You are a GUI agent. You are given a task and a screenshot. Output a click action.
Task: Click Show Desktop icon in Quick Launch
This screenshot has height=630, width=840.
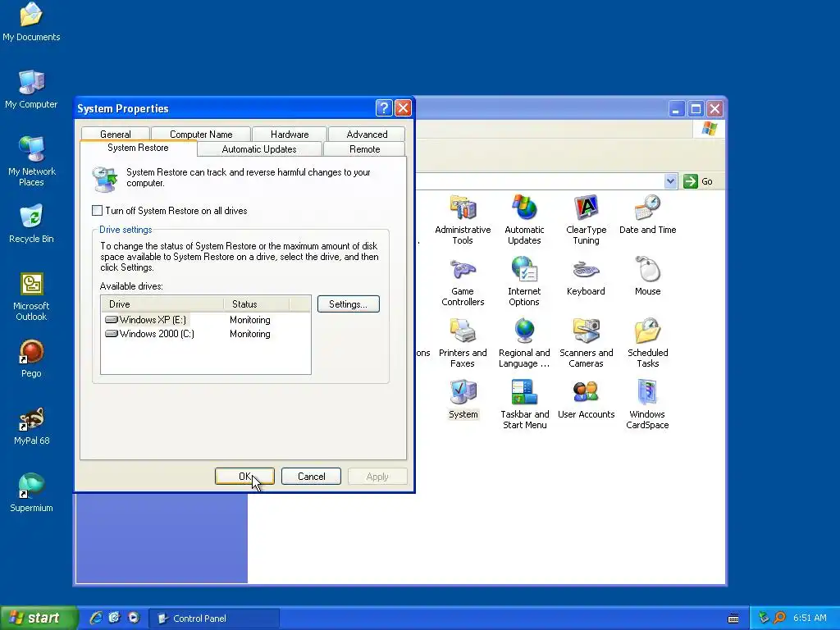tap(114, 618)
